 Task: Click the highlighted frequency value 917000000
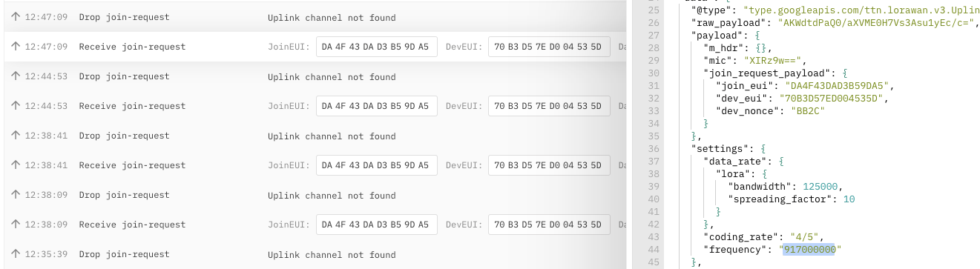coord(809,249)
